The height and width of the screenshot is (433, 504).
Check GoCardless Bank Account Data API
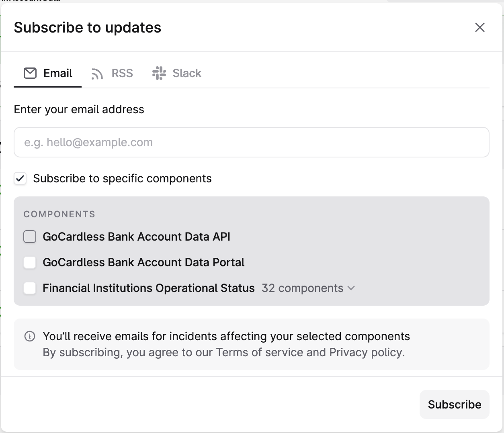coord(30,237)
